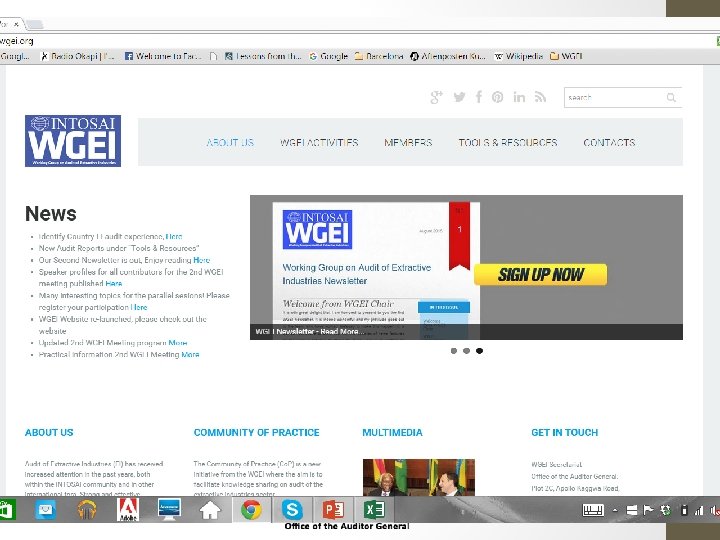Open the MEMBERS menu
This screenshot has height=540, width=720.
[x=408, y=142]
